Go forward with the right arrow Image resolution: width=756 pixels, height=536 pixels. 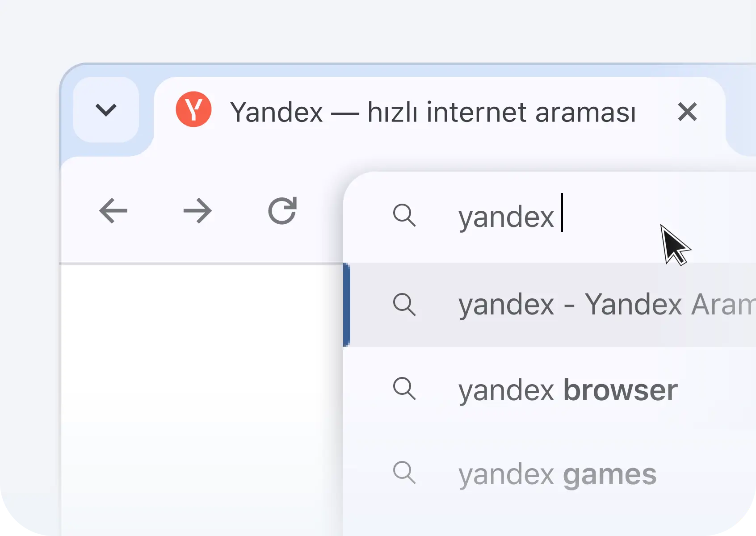pyautogui.click(x=197, y=211)
